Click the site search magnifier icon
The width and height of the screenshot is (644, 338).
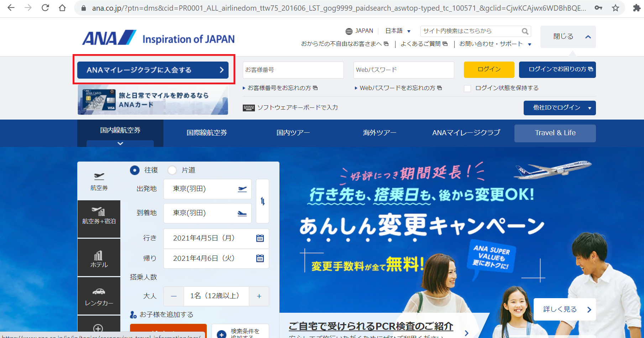tap(525, 31)
